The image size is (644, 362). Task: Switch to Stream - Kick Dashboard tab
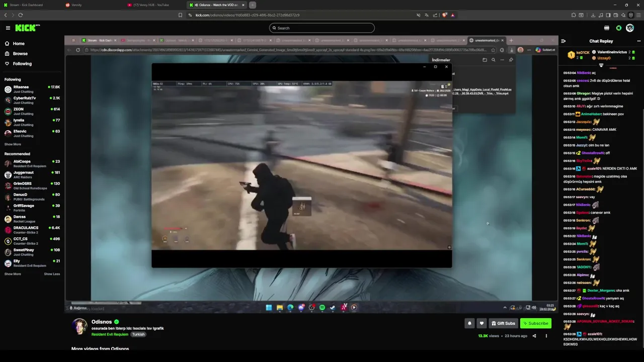(x=30, y=5)
